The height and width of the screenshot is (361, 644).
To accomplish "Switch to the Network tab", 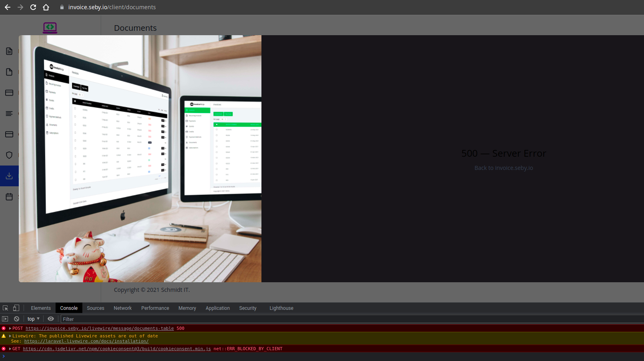I will click(122, 308).
